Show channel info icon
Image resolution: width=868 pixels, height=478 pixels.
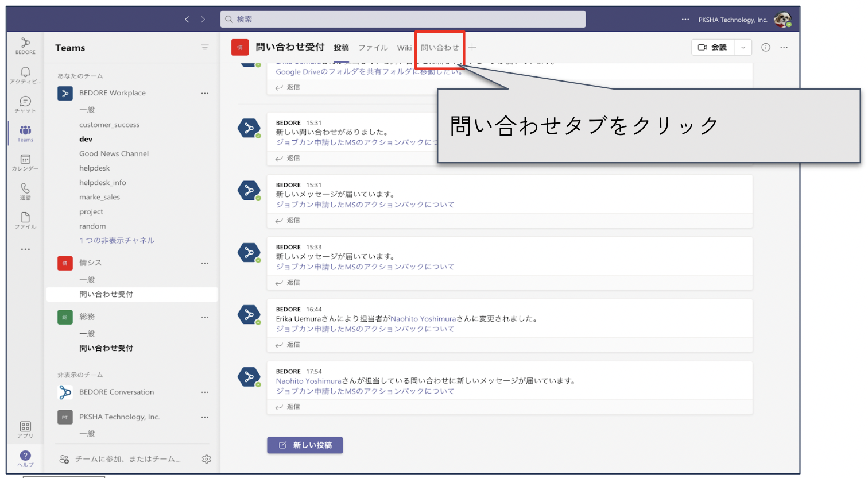coord(766,47)
